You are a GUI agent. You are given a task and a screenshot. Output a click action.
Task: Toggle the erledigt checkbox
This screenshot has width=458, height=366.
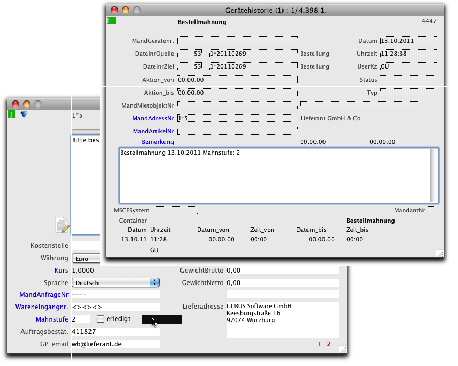[100, 319]
